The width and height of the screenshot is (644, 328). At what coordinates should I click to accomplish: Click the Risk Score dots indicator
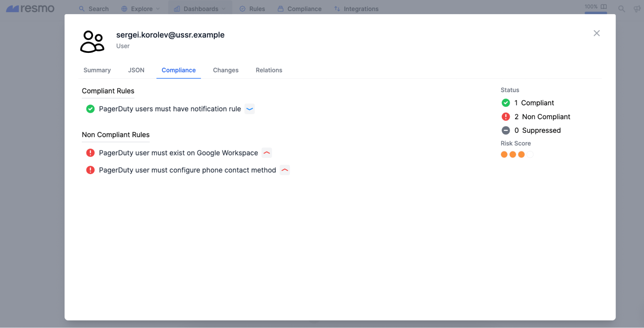[517, 155]
